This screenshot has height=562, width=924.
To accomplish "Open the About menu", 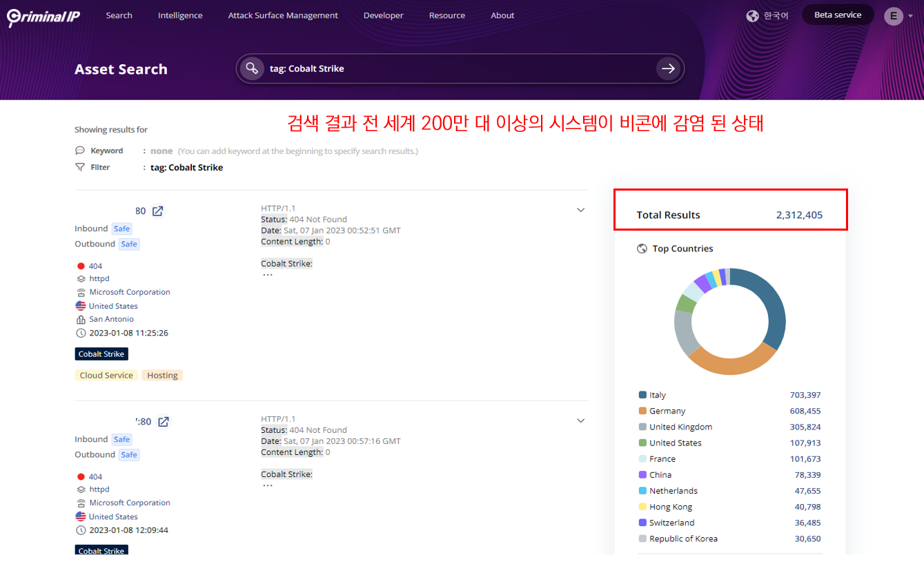I will click(502, 15).
